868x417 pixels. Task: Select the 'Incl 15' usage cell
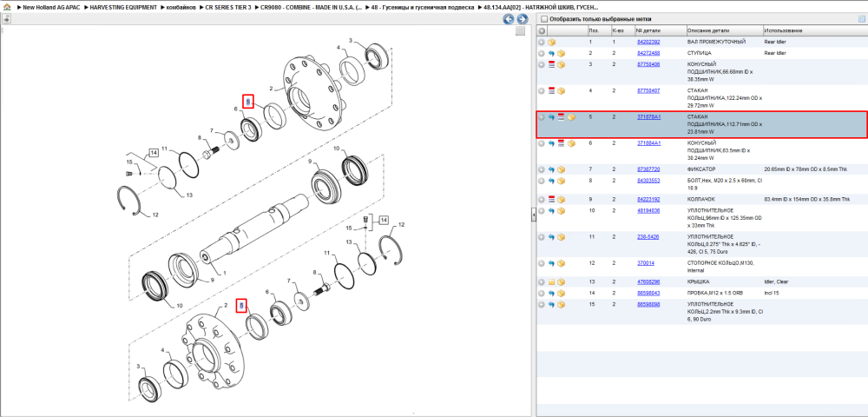(x=771, y=293)
